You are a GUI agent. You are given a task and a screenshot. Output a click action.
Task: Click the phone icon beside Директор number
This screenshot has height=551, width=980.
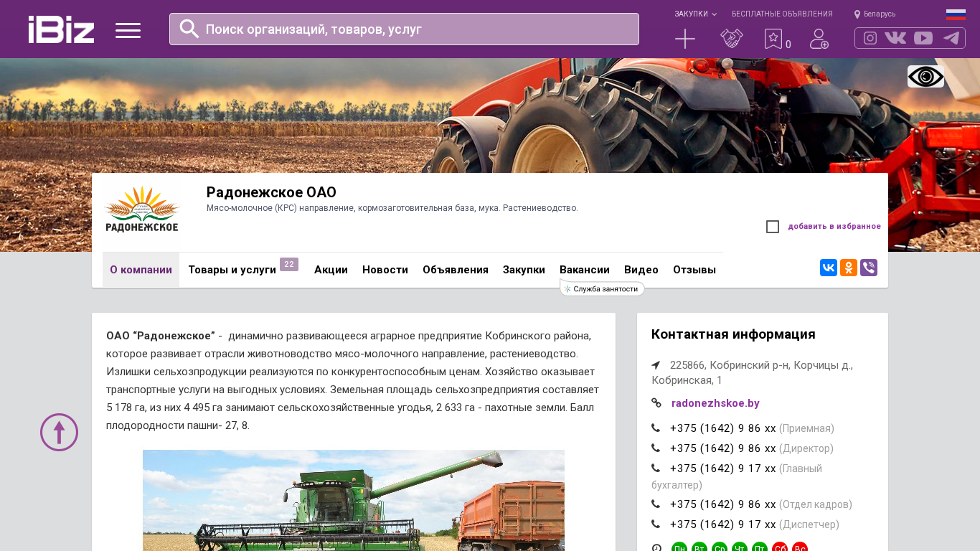click(656, 448)
